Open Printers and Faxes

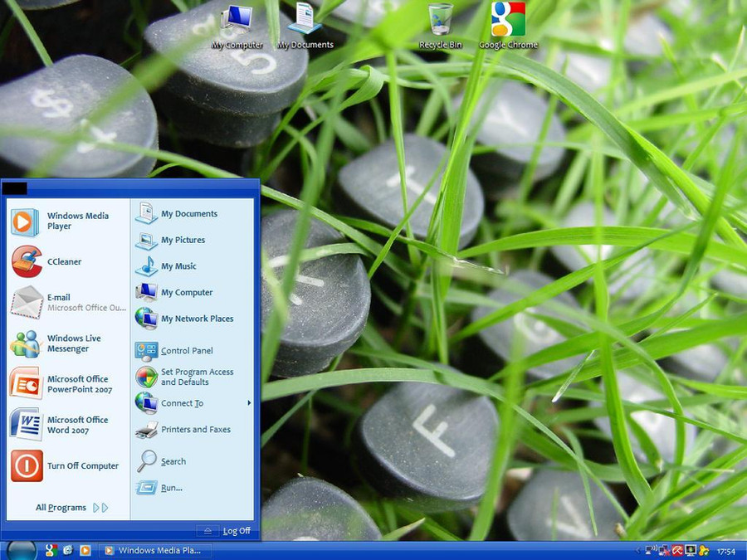pos(193,430)
